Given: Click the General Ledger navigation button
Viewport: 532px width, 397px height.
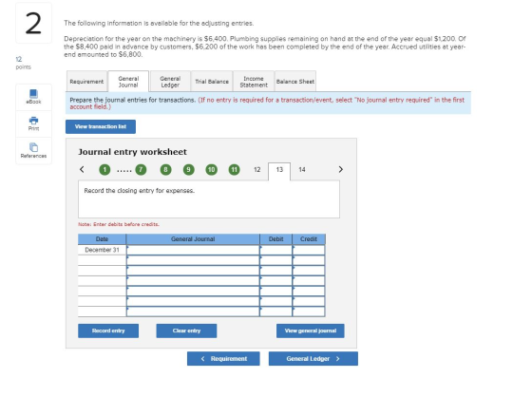Looking at the screenshot, I should point(313,359).
